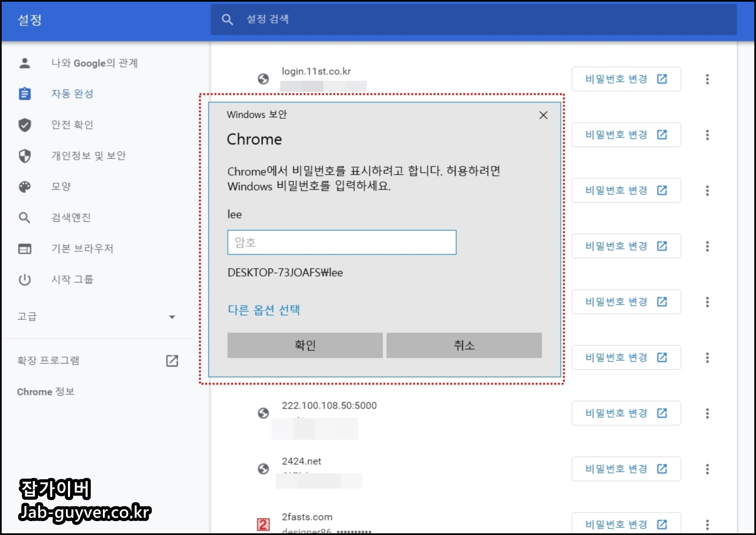Click the login.11st.co.kr site entry

click(316, 71)
